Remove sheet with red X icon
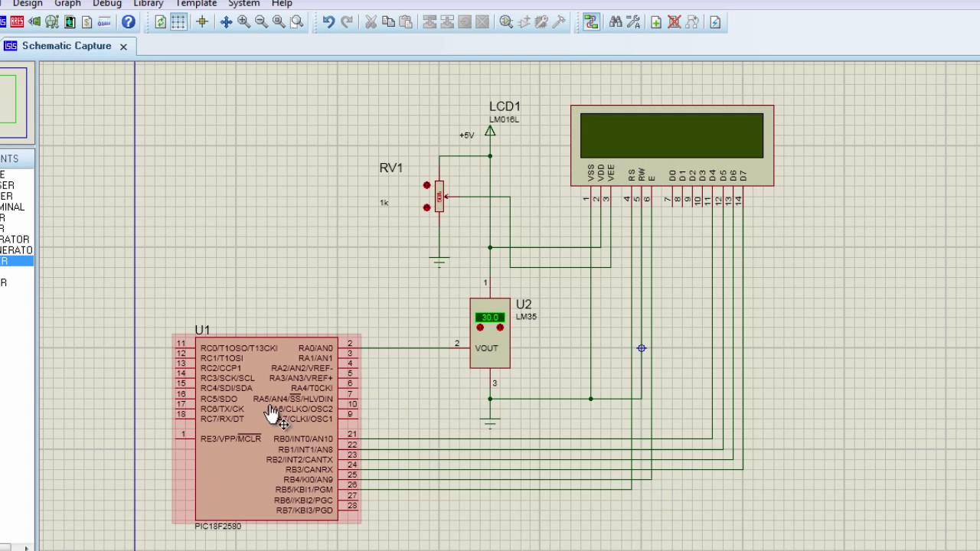This screenshot has height=551, width=980. 675,22
